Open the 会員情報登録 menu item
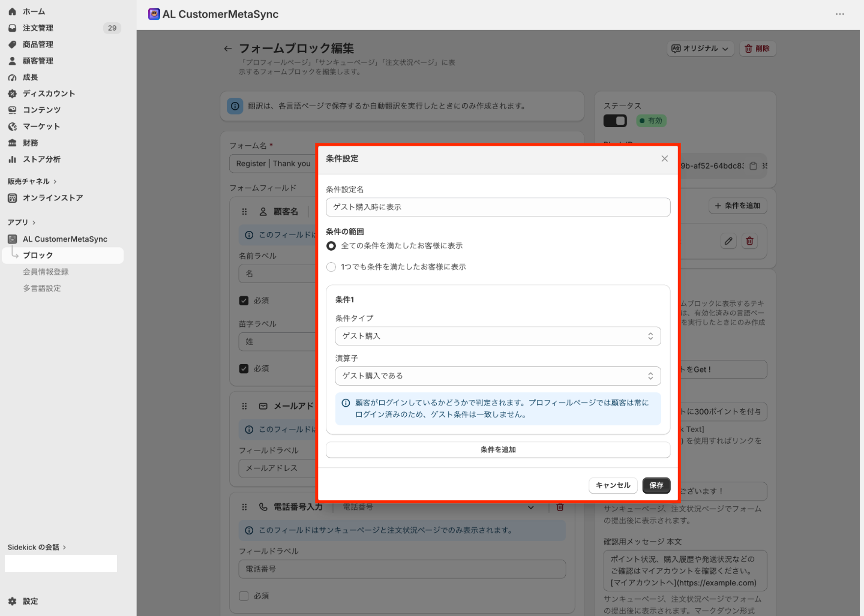This screenshot has width=864, height=616. 46,272
